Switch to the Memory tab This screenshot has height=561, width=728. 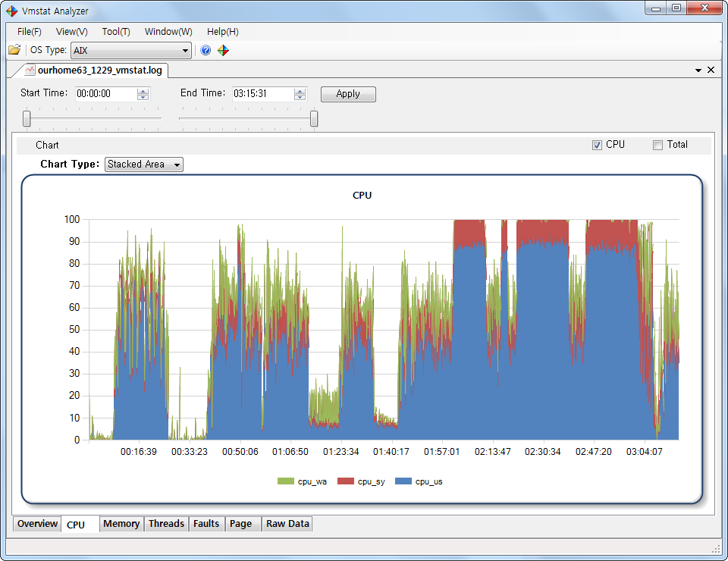(x=121, y=524)
